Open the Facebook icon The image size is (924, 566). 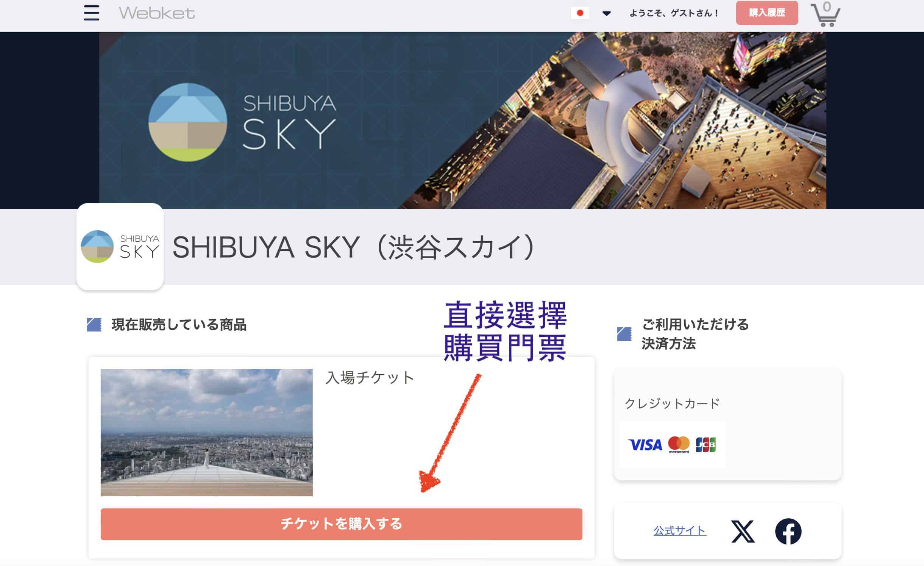(788, 531)
